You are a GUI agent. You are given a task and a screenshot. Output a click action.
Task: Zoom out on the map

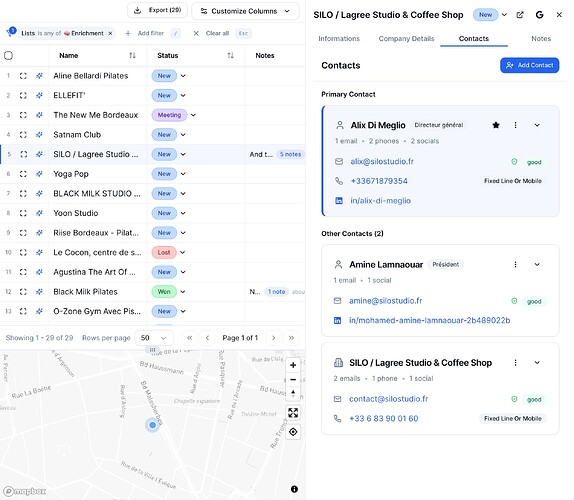(293, 380)
